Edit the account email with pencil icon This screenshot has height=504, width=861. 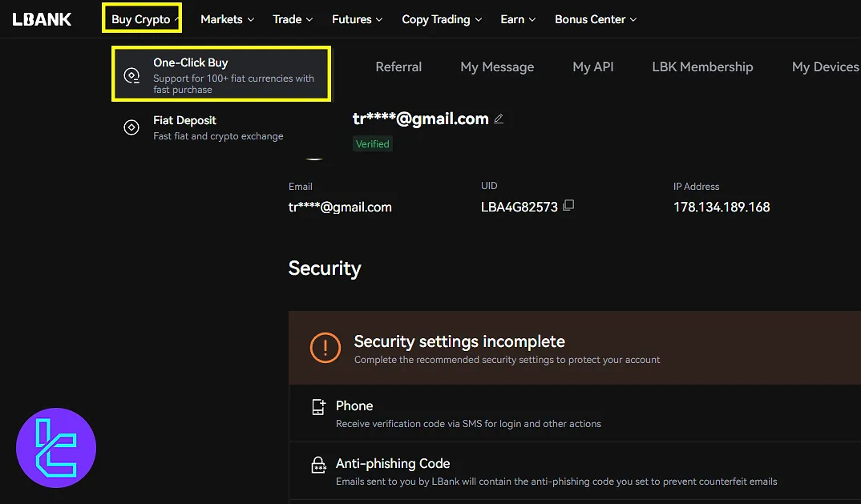pos(499,119)
